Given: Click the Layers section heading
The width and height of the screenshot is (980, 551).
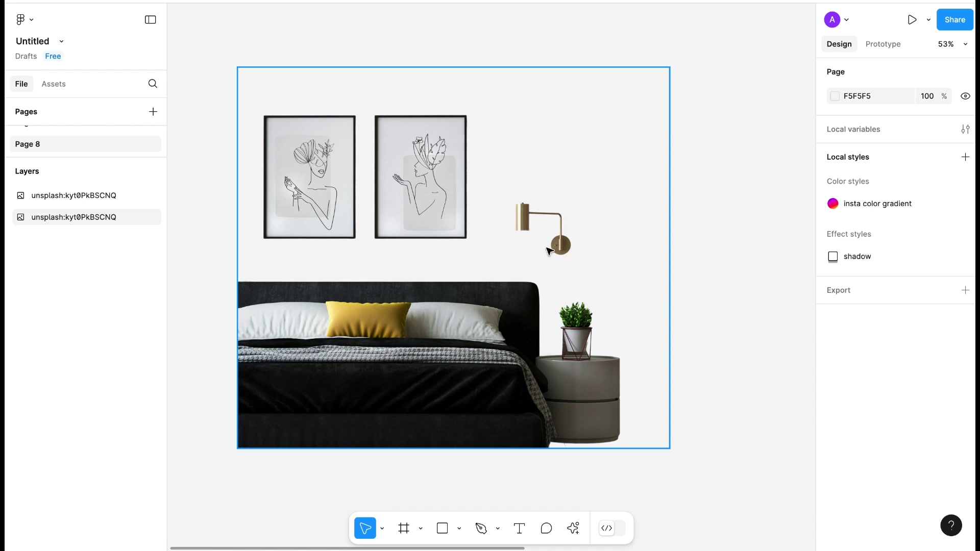Looking at the screenshot, I should tap(27, 171).
